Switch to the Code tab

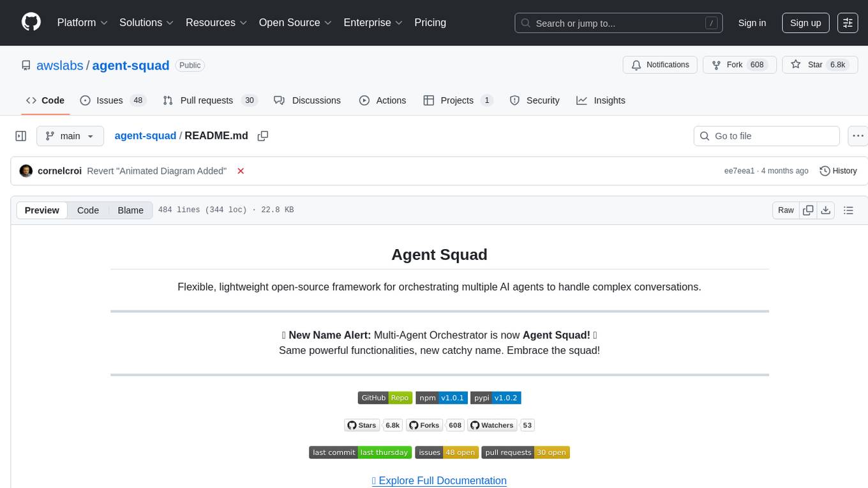45,100
